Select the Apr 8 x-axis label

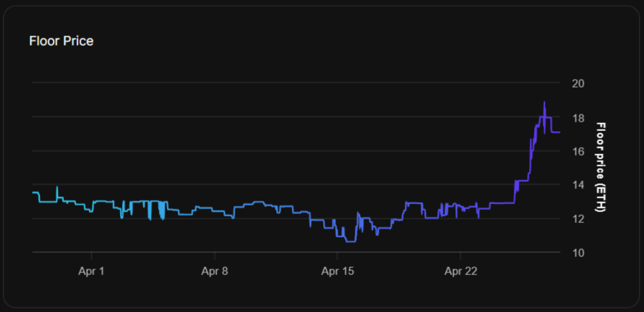215,272
